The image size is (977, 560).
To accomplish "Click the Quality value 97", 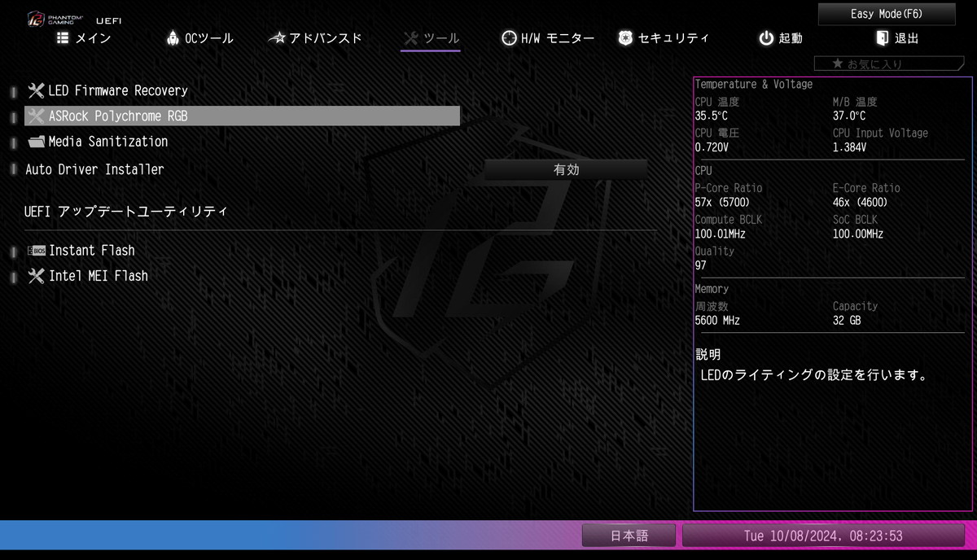I will click(700, 265).
